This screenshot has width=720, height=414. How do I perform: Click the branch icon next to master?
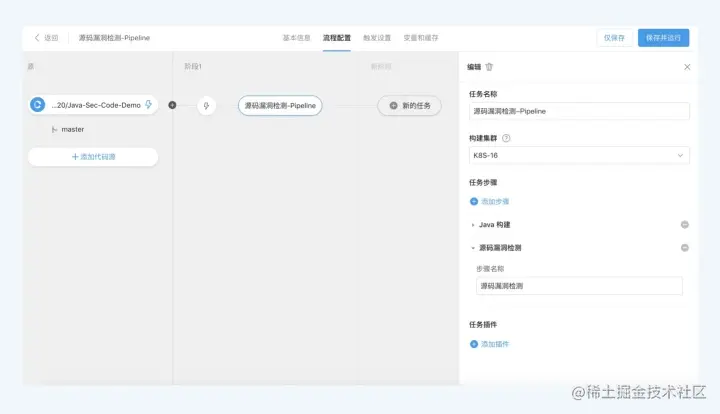click(x=54, y=129)
